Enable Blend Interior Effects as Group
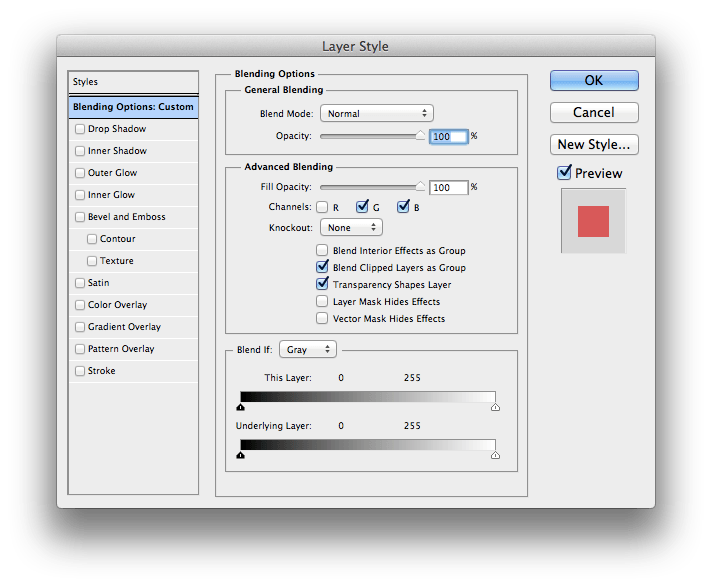The image size is (712, 587). (x=322, y=250)
